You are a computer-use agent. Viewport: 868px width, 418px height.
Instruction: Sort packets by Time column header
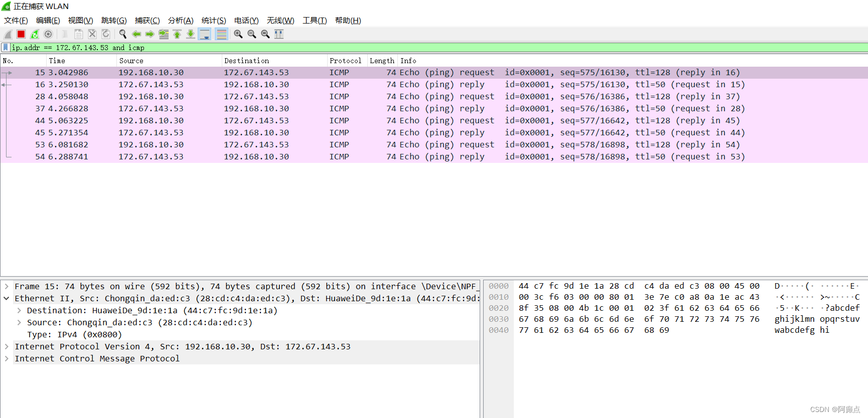click(x=82, y=61)
